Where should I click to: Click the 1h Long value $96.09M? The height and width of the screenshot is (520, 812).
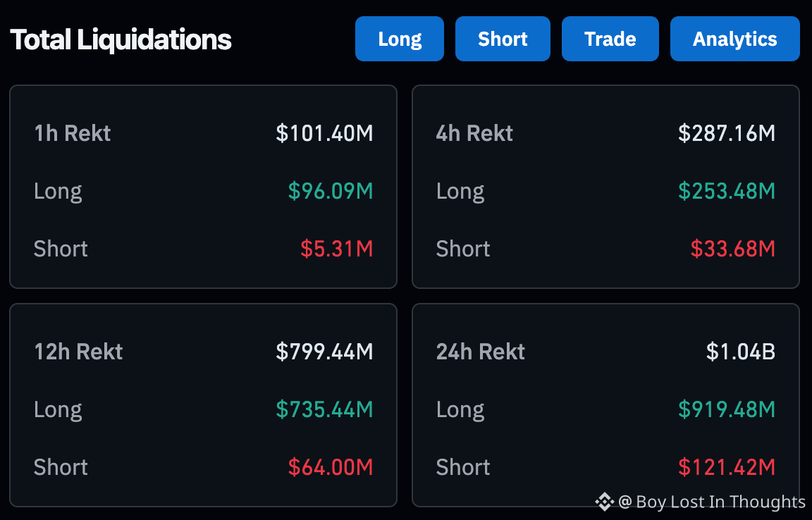pyautogui.click(x=331, y=191)
